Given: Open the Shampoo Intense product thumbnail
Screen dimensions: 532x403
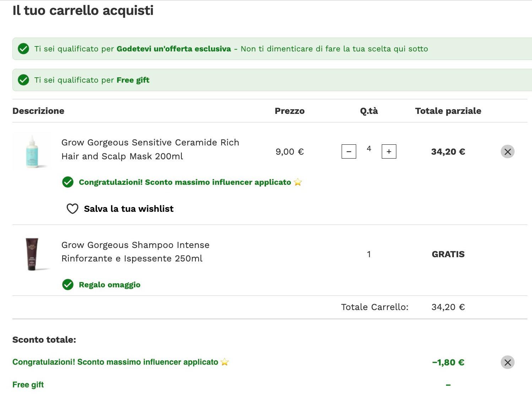Looking at the screenshot, I should click(32, 254).
